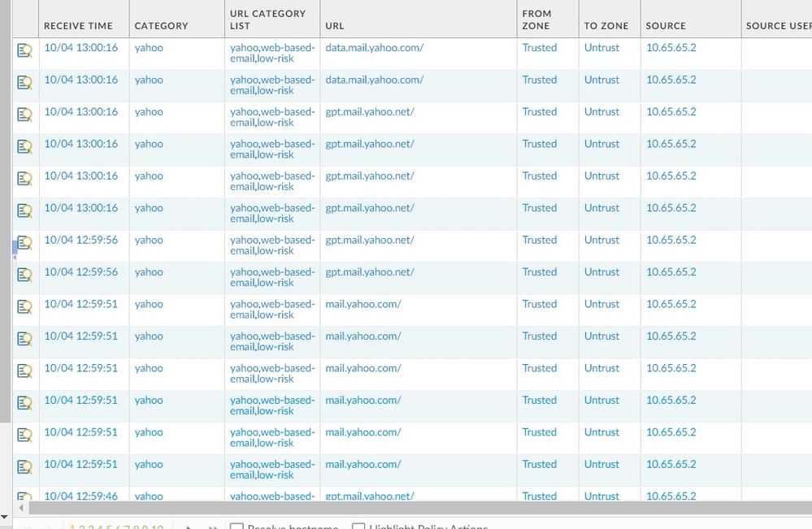Click receive time of first 12:59:51 row
Viewport: 812px width, 529px height.
(x=80, y=305)
